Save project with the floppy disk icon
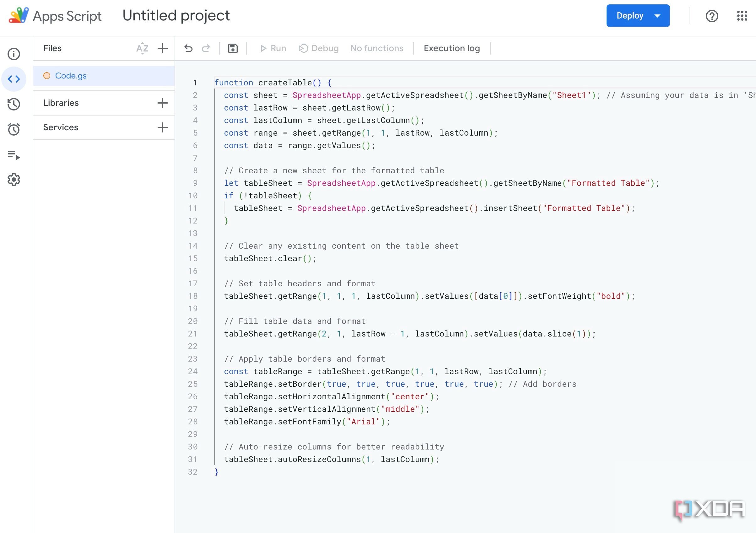The width and height of the screenshot is (756, 533). tap(233, 48)
